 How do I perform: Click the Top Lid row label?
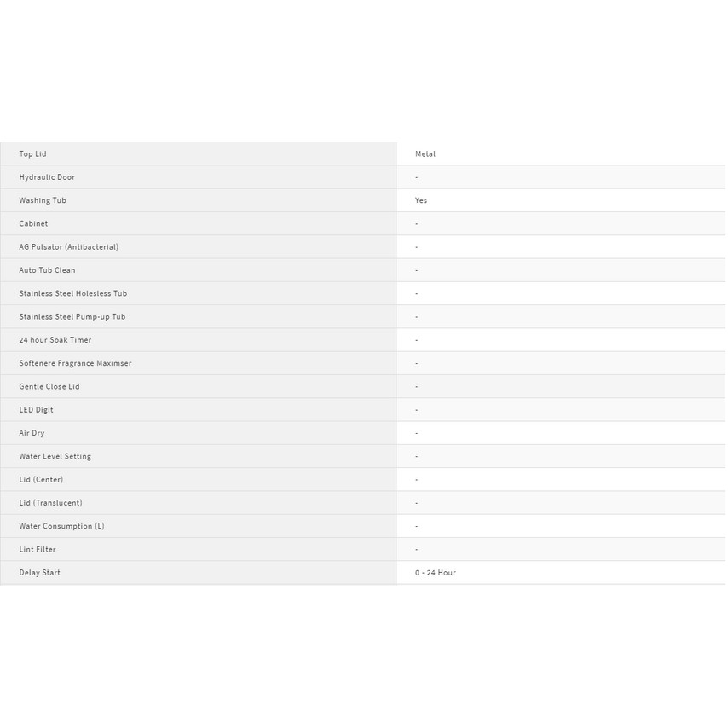point(32,154)
